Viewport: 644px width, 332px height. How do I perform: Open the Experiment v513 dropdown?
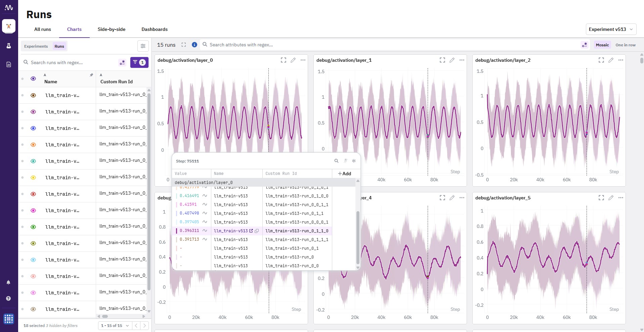tap(611, 29)
